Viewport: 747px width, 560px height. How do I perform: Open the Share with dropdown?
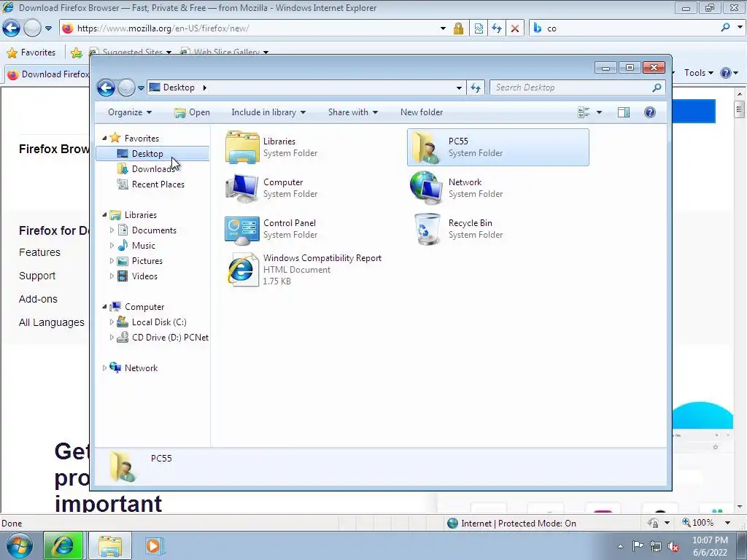point(353,112)
